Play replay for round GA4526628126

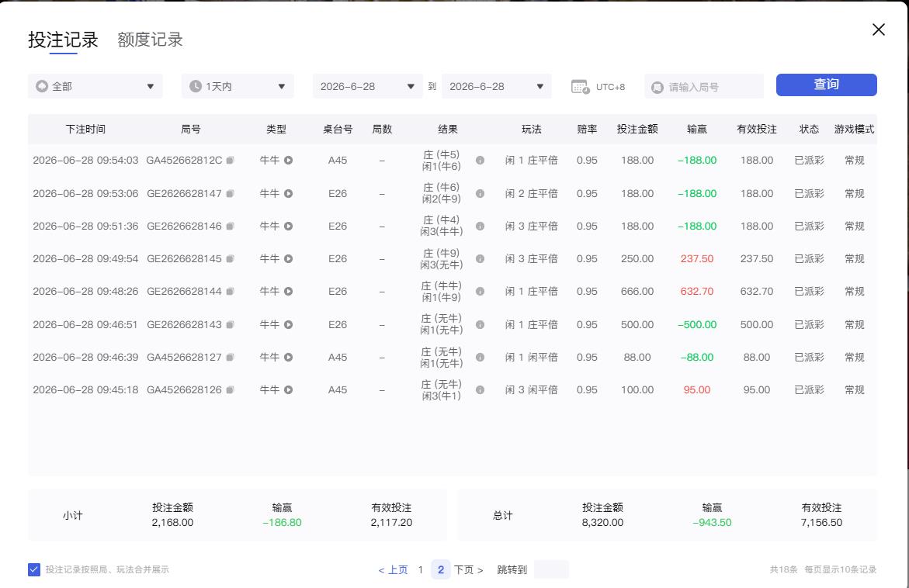pos(288,390)
